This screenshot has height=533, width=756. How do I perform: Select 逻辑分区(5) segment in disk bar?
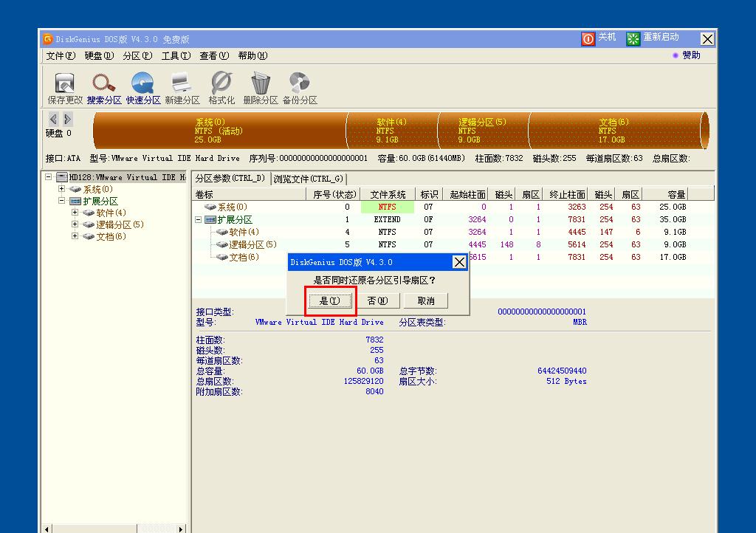[x=483, y=131]
